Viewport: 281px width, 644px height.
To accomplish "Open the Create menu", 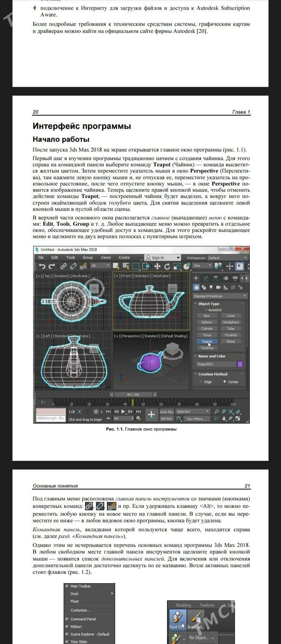I will tap(124, 258).
